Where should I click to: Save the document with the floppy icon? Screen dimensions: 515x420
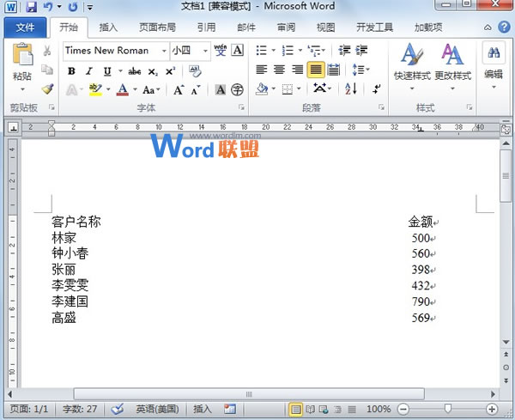(32, 7)
